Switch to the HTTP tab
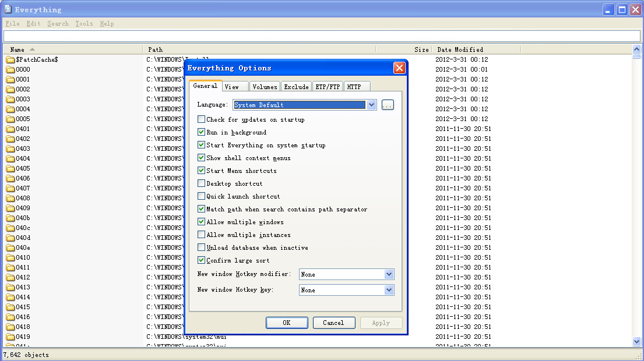 click(x=357, y=87)
